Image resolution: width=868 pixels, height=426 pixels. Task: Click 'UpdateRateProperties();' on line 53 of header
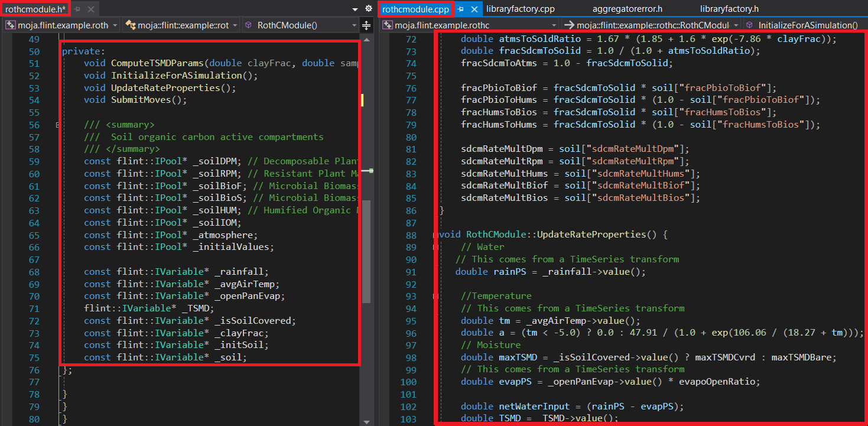coord(173,88)
